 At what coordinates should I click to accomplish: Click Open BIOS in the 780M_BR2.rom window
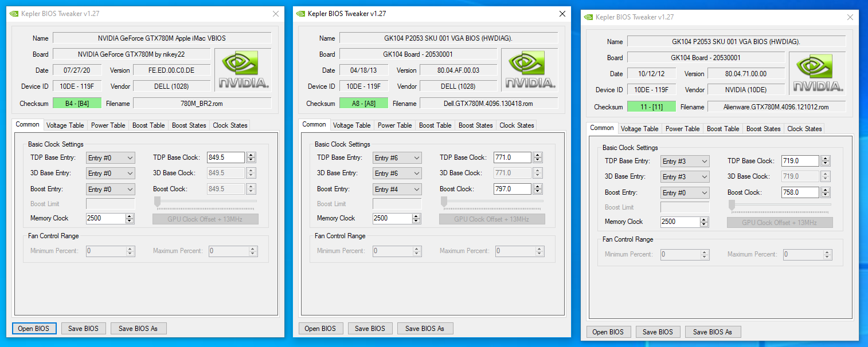click(x=34, y=329)
